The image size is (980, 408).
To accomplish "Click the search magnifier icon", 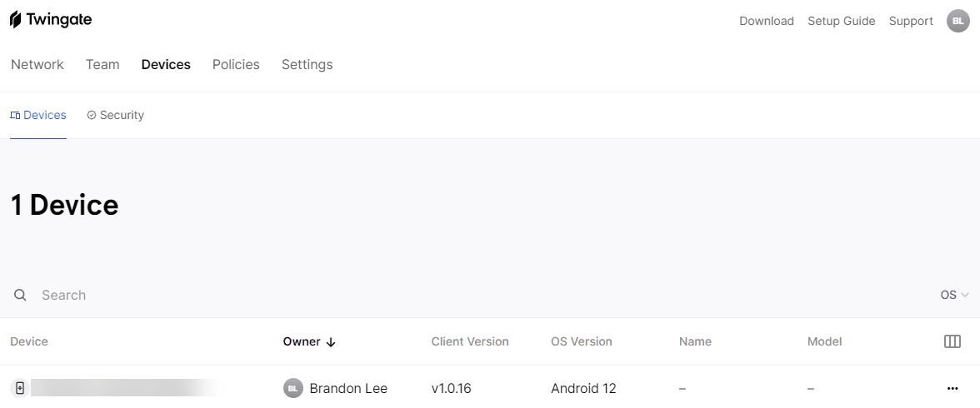I will point(21,295).
